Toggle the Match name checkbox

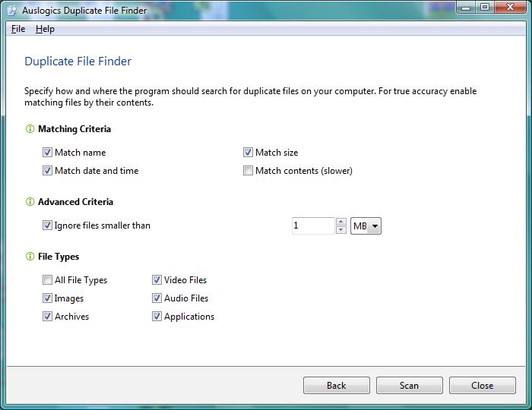(48, 153)
